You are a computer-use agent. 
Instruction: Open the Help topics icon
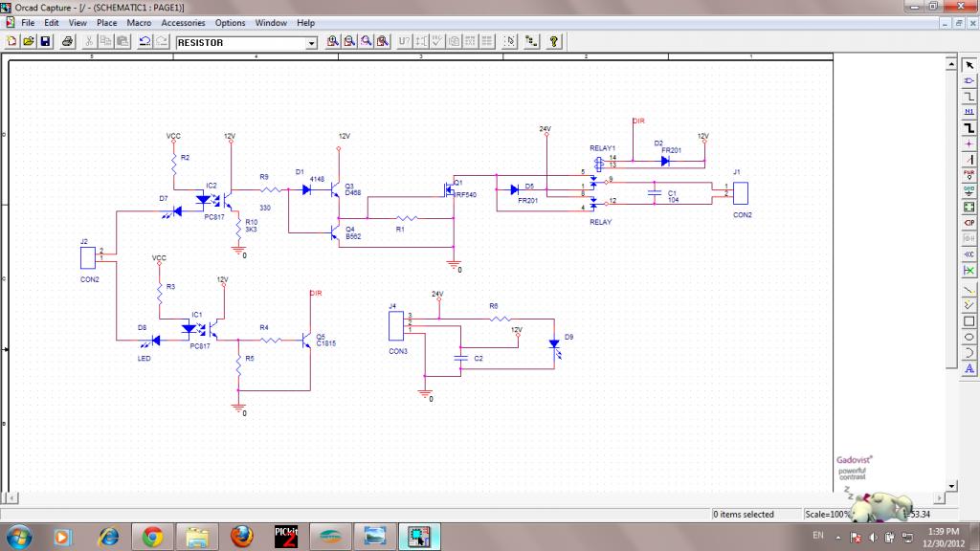click(x=553, y=42)
